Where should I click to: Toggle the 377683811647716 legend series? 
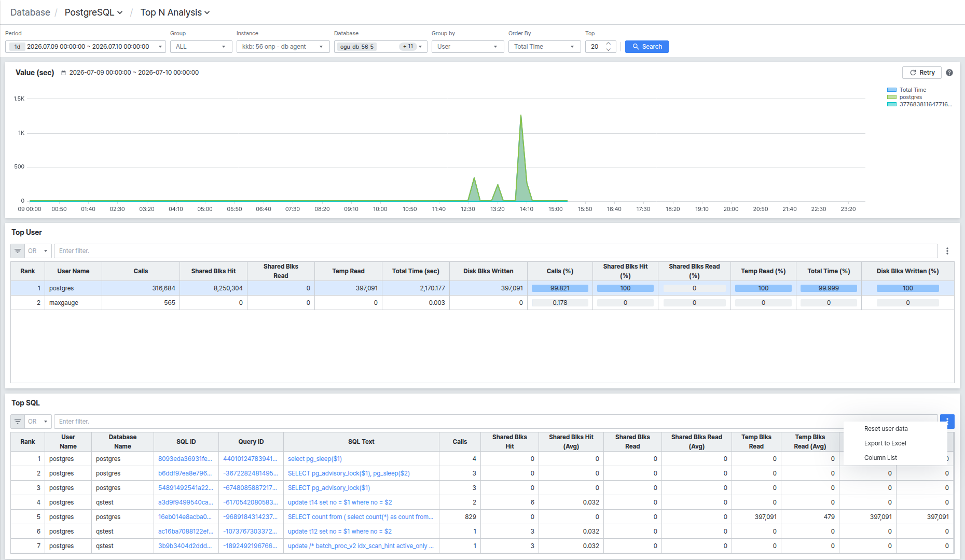[x=919, y=104]
